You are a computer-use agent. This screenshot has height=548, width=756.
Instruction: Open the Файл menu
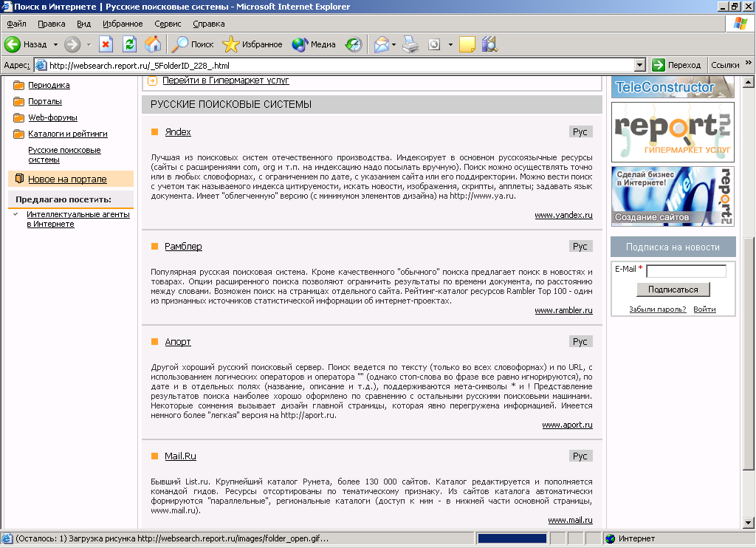[x=16, y=24]
